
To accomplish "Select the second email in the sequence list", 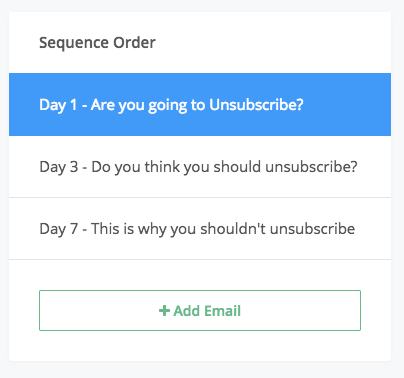I will click(x=200, y=167).
